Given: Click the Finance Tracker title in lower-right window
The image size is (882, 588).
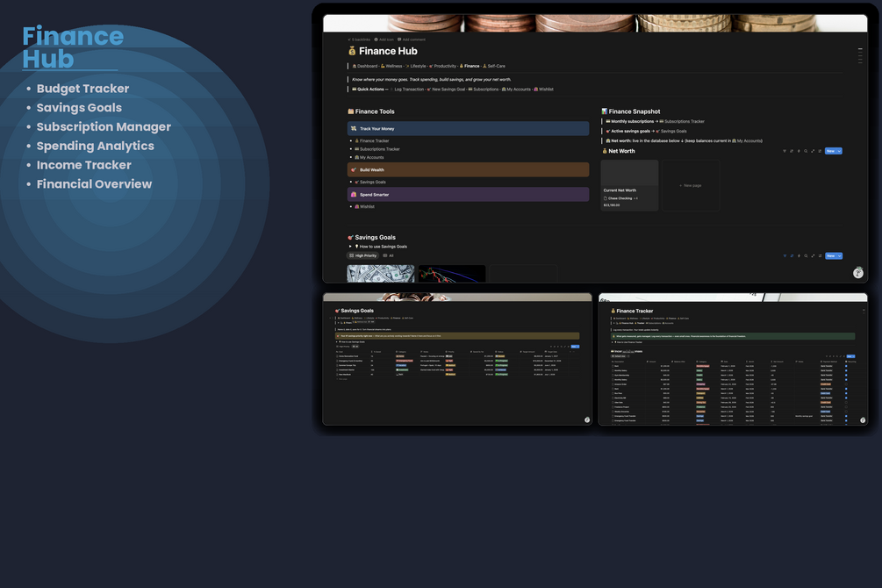Looking at the screenshot, I should click(x=635, y=312).
